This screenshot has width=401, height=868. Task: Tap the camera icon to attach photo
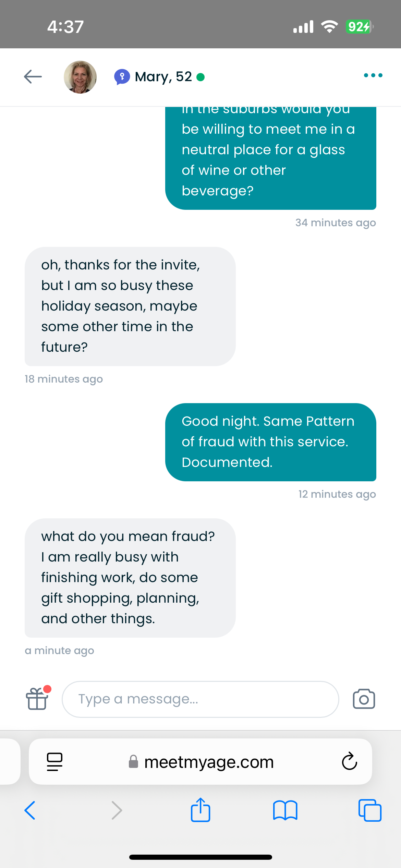[x=364, y=699]
